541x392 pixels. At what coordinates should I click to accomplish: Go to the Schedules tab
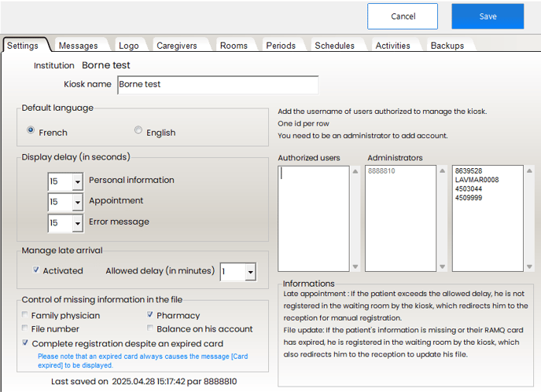(x=334, y=46)
